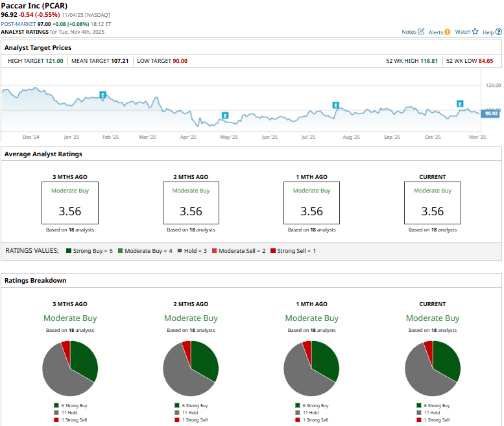
Task: Click the dark green Strong Buy legend swatch
Action: (x=68, y=250)
